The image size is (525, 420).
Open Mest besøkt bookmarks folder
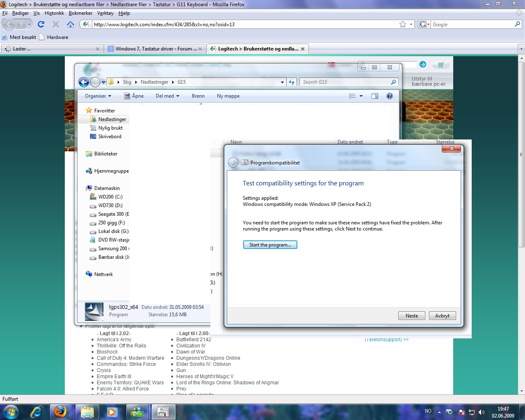pyautogui.click(x=19, y=37)
